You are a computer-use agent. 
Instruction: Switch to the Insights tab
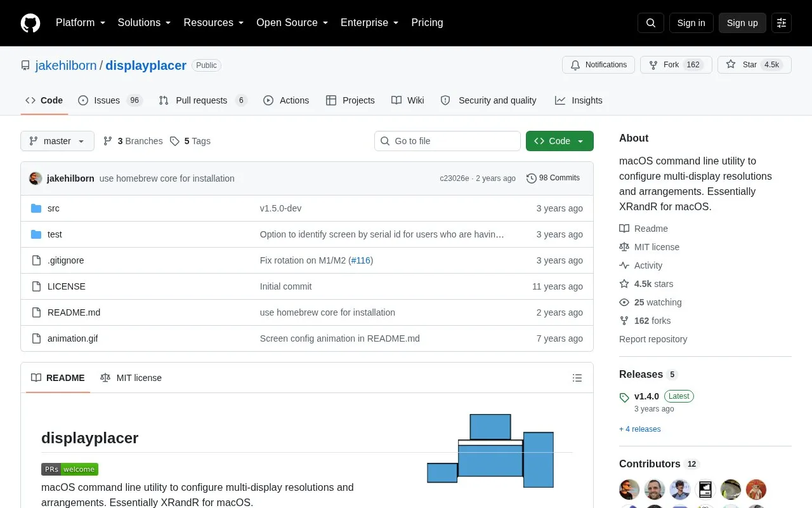pyautogui.click(x=579, y=100)
